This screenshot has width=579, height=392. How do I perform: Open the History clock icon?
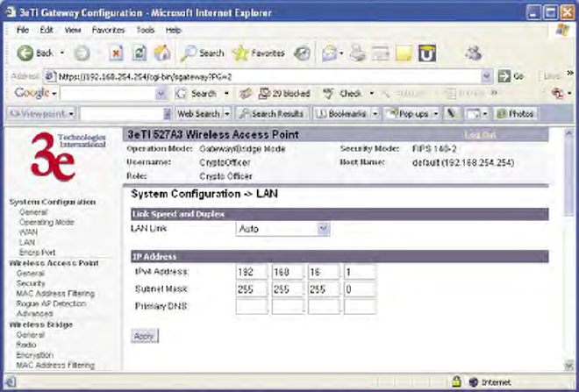tap(302, 53)
